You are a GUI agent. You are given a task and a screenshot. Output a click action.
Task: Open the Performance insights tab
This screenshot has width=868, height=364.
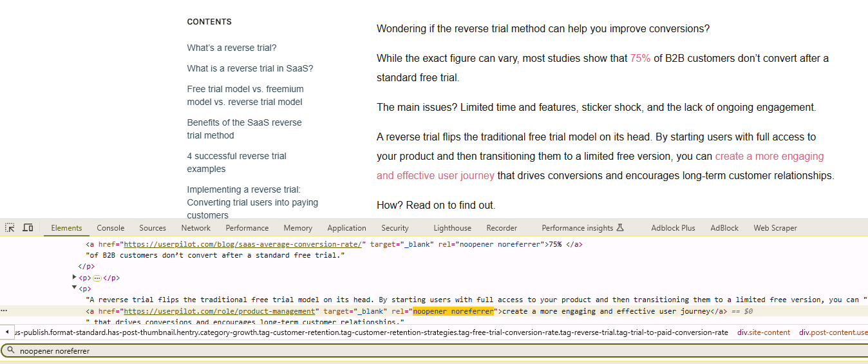[x=583, y=228]
